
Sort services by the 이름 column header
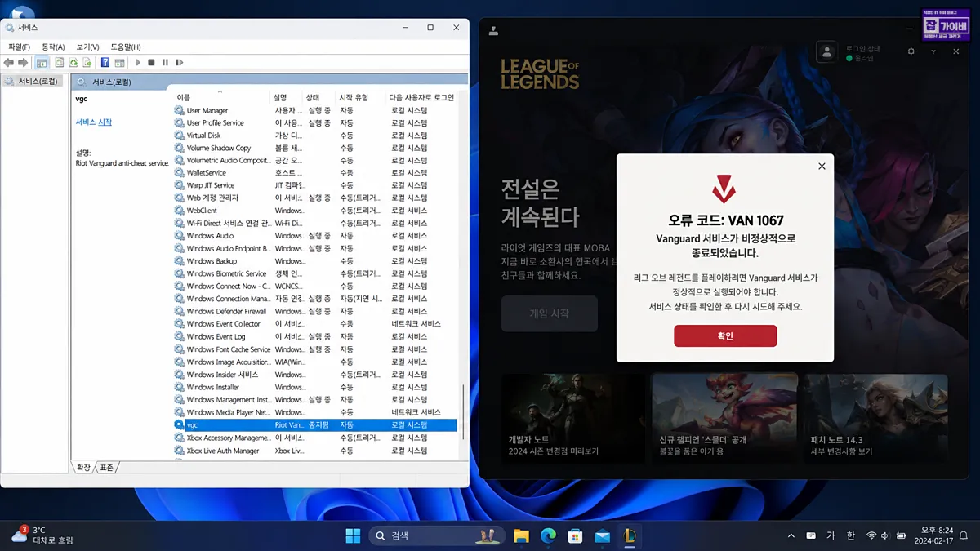click(x=219, y=97)
